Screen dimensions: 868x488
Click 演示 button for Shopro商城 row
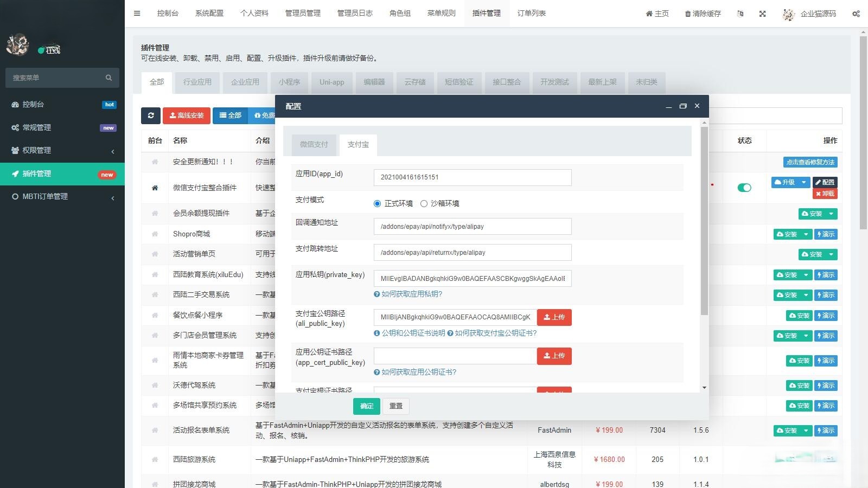click(x=826, y=234)
